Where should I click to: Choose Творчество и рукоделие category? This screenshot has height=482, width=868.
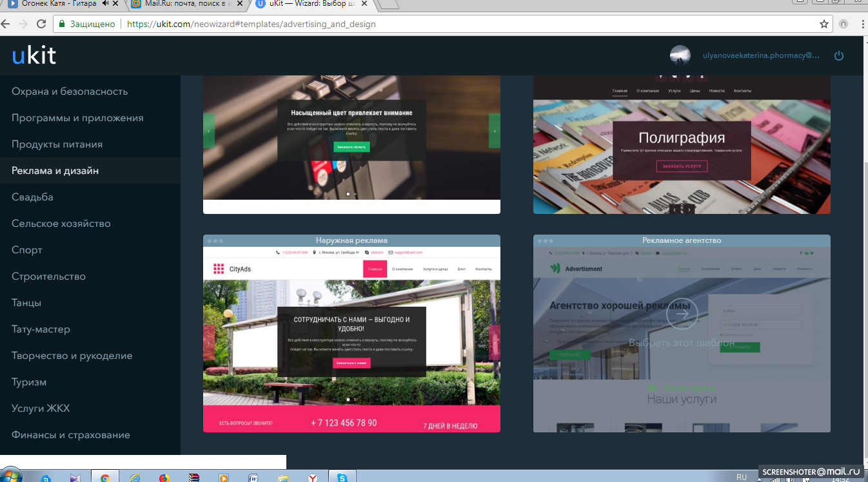tap(72, 356)
